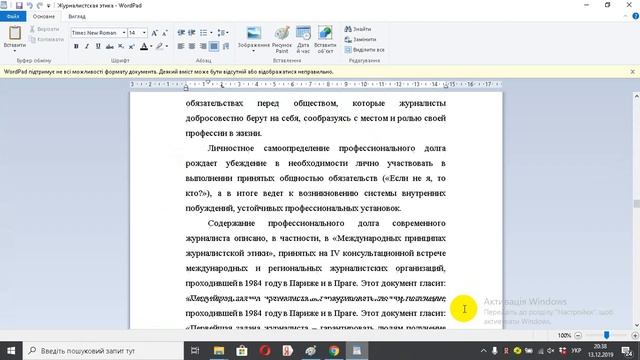Open the highlight color dropdown arrow
640x360 pixels.
[x=167, y=47]
